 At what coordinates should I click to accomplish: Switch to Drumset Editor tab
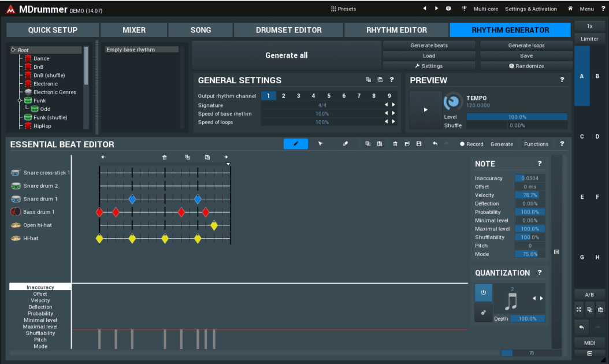pos(288,30)
